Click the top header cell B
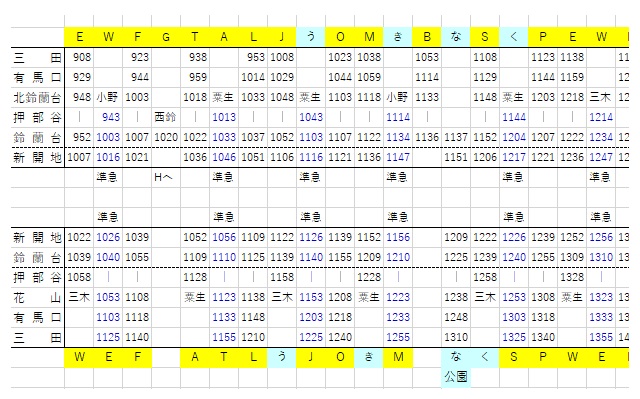This screenshot has height=399, width=640. (x=427, y=37)
